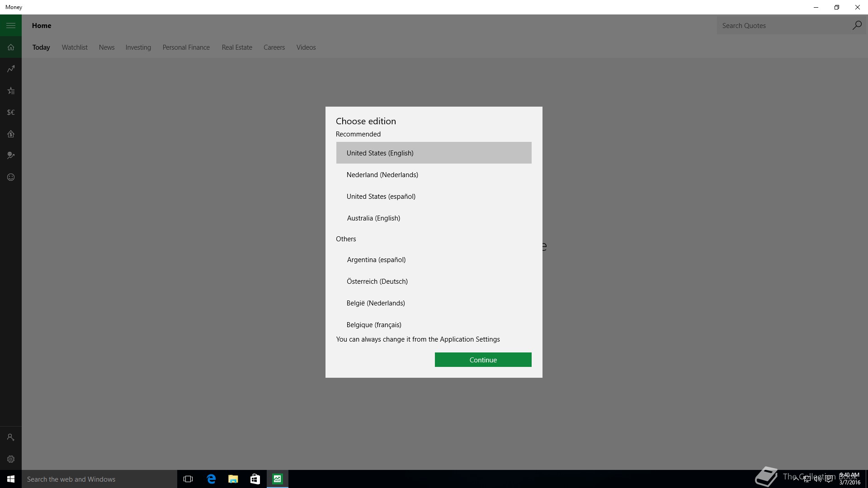Click the Search Quotes input field
The height and width of the screenshot is (488, 868).
point(783,26)
